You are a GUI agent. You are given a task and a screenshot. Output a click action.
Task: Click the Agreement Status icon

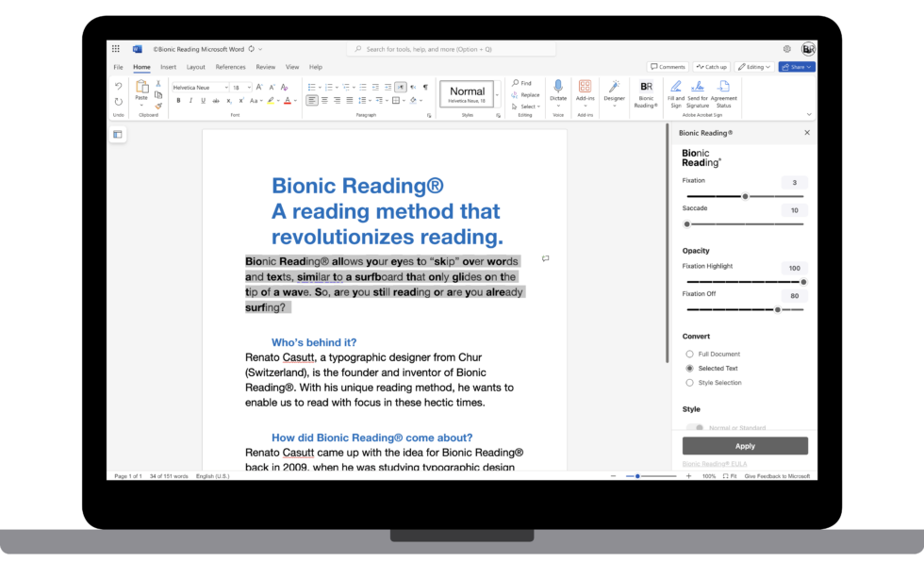723,87
